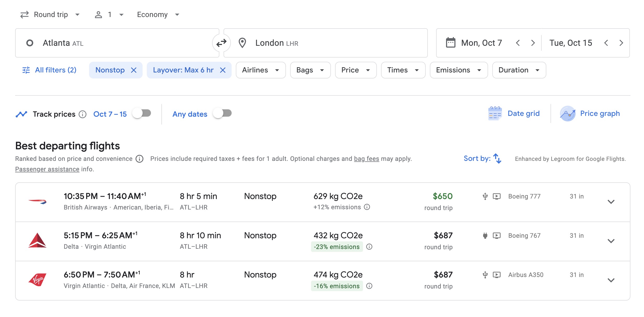
Task: Remove the Layover Max 6 hr filter
Action: pos(223,70)
